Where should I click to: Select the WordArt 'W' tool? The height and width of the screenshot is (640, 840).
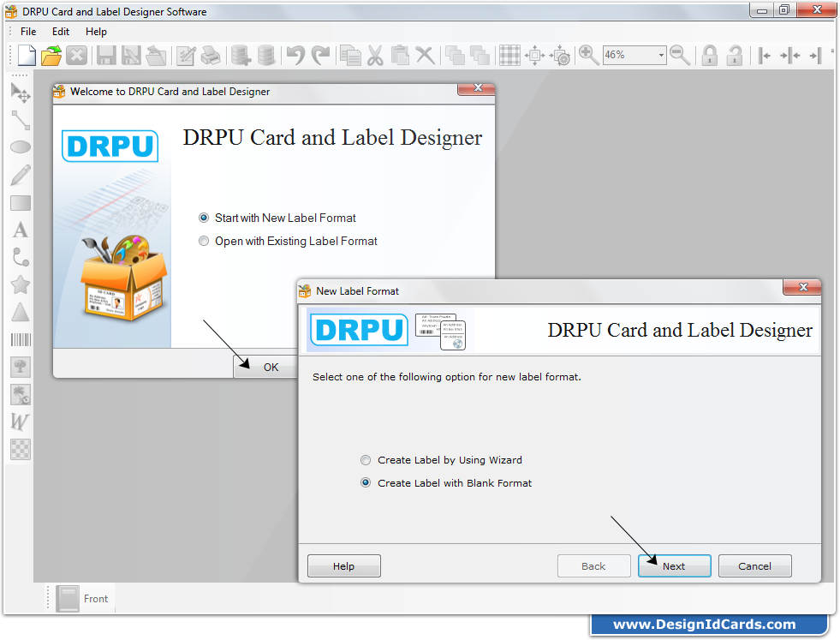click(x=20, y=422)
